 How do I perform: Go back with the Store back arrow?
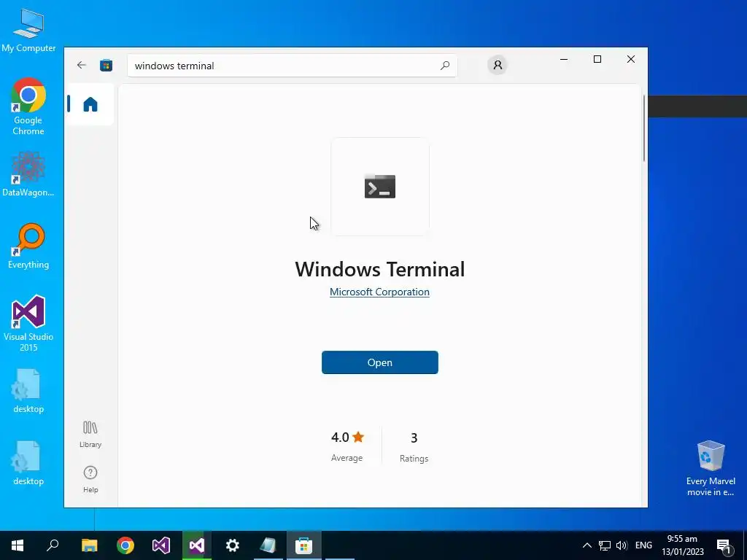coord(82,65)
